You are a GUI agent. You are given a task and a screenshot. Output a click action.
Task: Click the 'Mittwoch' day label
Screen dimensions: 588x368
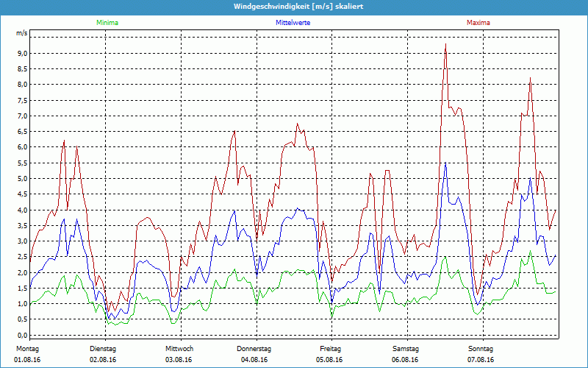(x=179, y=349)
